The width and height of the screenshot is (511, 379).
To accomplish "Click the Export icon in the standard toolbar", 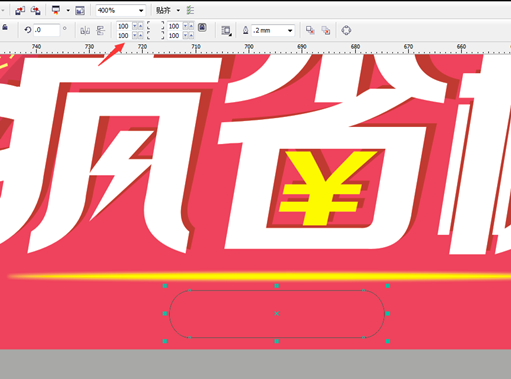I will click(35, 11).
